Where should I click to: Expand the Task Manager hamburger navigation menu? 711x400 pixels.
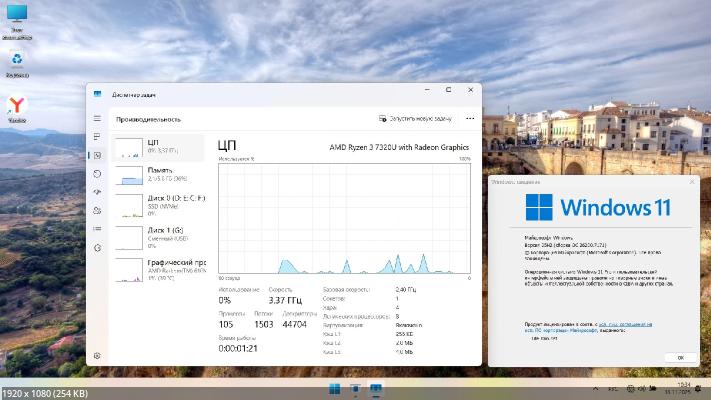click(x=97, y=118)
